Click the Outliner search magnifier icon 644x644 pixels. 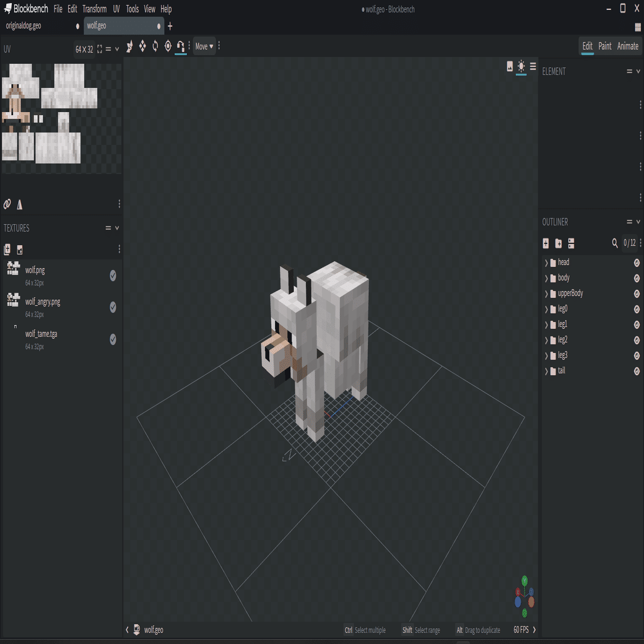click(x=615, y=243)
